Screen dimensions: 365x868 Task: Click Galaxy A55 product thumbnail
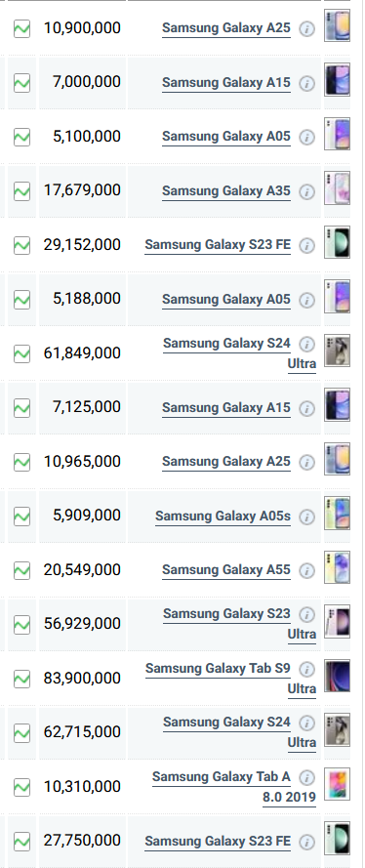pos(337,567)
